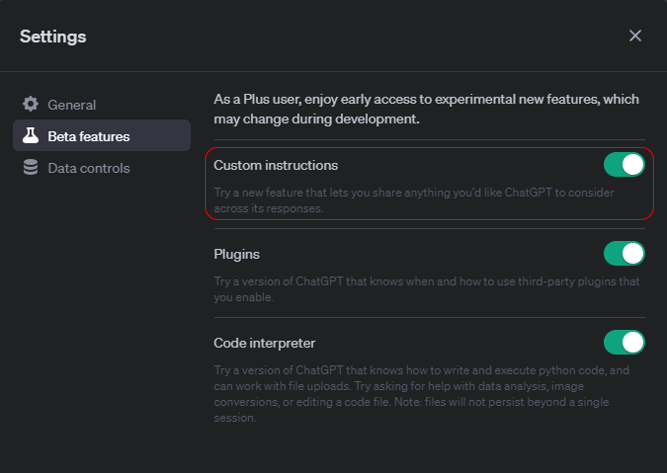The image size is (667, 473).
Task: Click the third-party plugins description text
Action: click(x=427, y=289)
